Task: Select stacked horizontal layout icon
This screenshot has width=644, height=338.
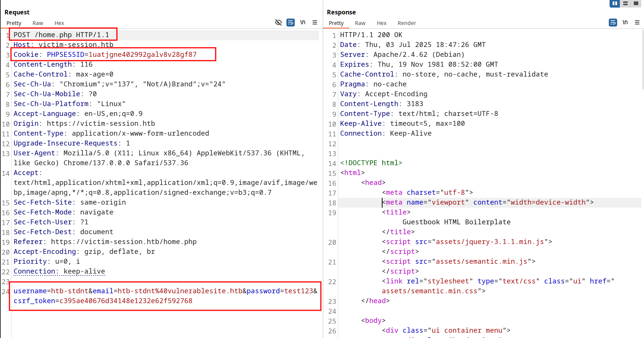Action: [x=625, y=3]
